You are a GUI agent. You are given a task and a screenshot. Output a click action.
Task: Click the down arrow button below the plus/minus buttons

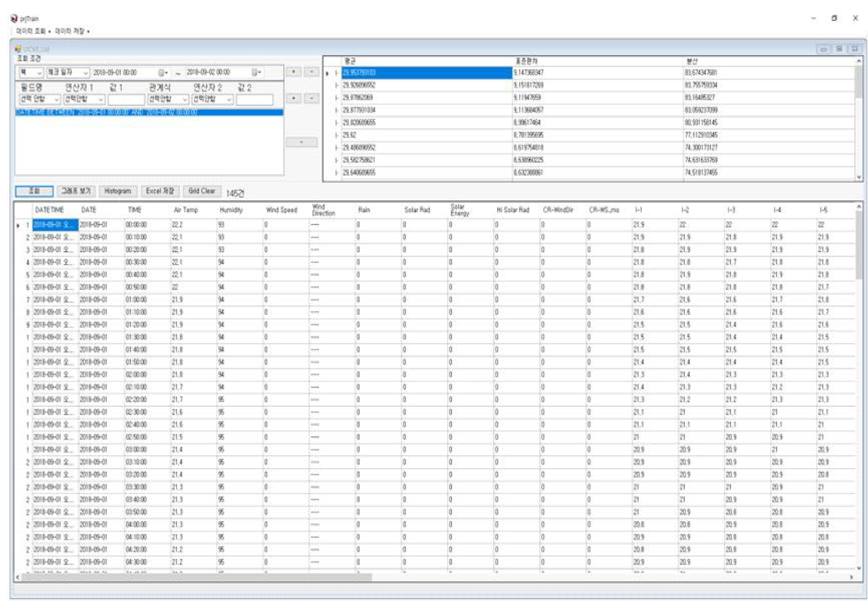(302, 143)
